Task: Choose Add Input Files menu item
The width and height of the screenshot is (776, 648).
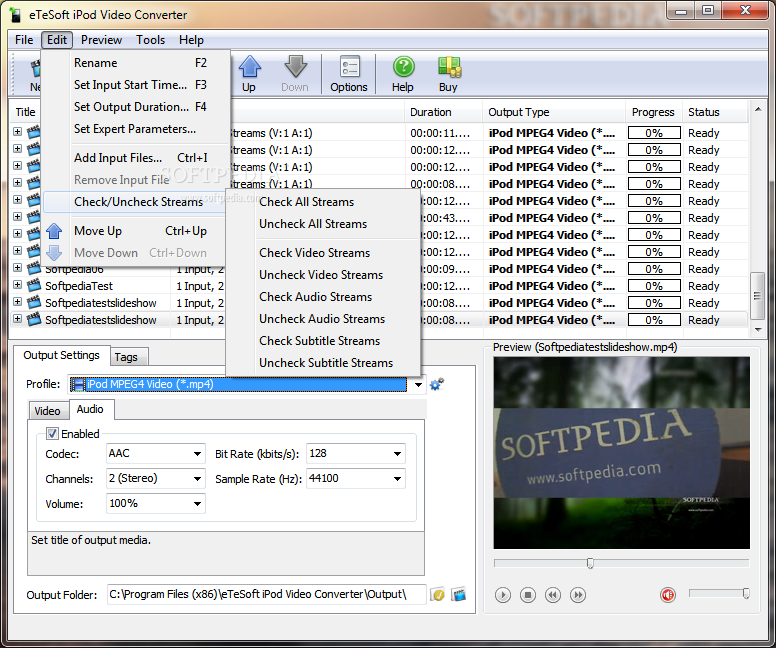Action: pos(136,158)
